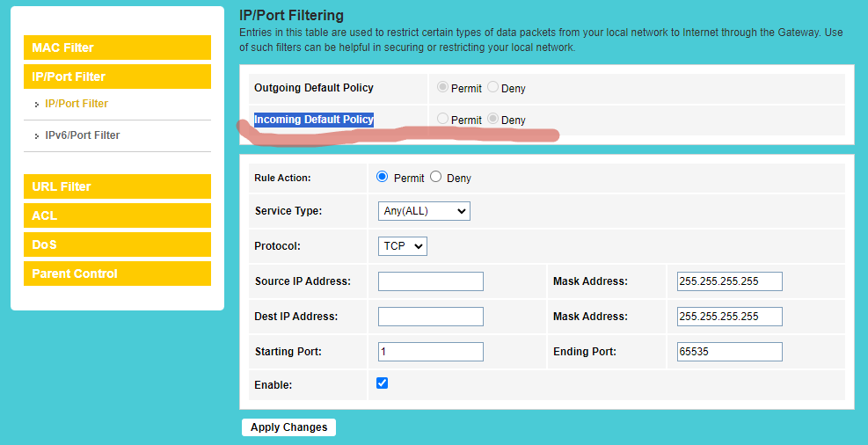868x445 pixels.
Task: Open the Protocol TCP dropdown
Action: 403,245
